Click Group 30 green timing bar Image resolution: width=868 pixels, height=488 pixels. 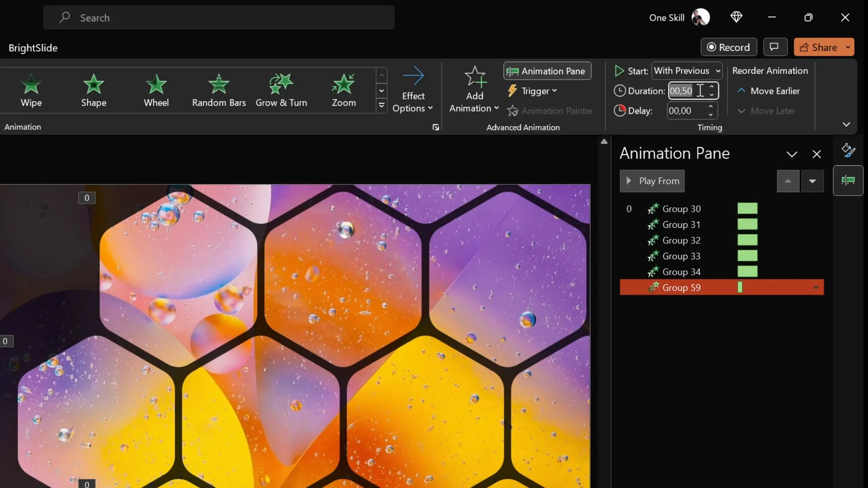pos(747,208)
